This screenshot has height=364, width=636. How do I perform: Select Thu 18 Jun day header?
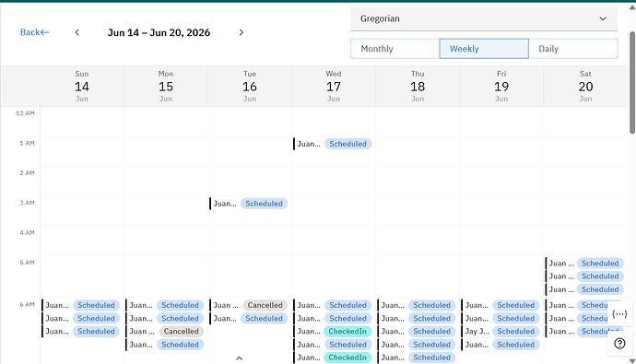point(418,87)
